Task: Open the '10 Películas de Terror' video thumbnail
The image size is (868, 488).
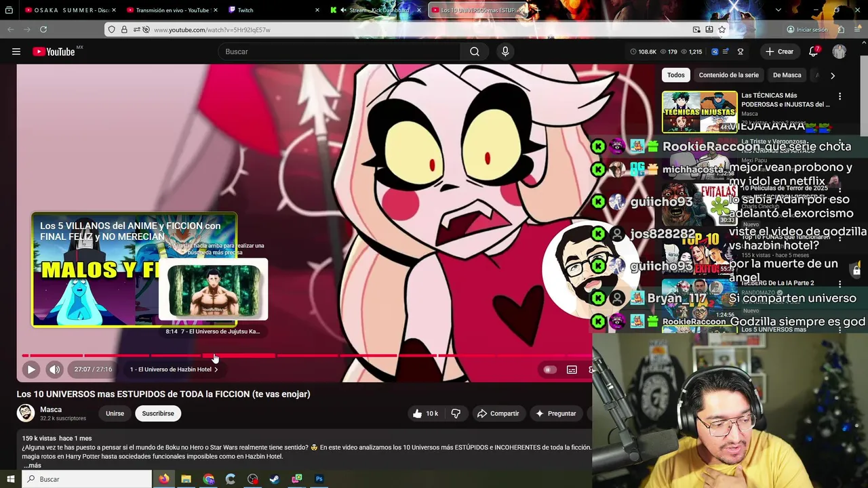Action: point(699,203)
